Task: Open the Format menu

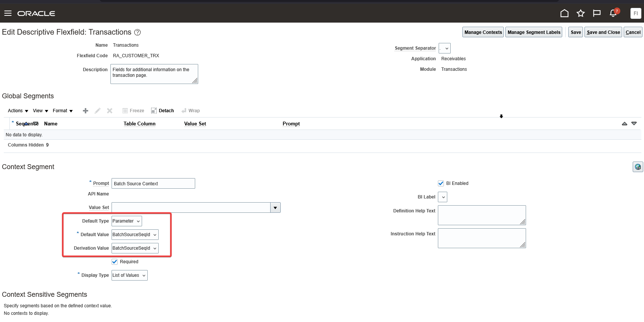Action: pyautogui.click(x=63, y=111)
